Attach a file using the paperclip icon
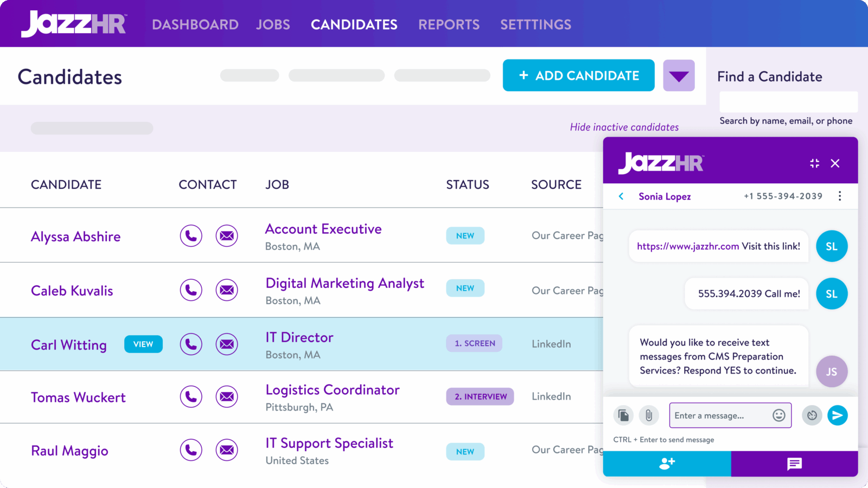The height and width of the screenshot is (488, 868). 648,415
